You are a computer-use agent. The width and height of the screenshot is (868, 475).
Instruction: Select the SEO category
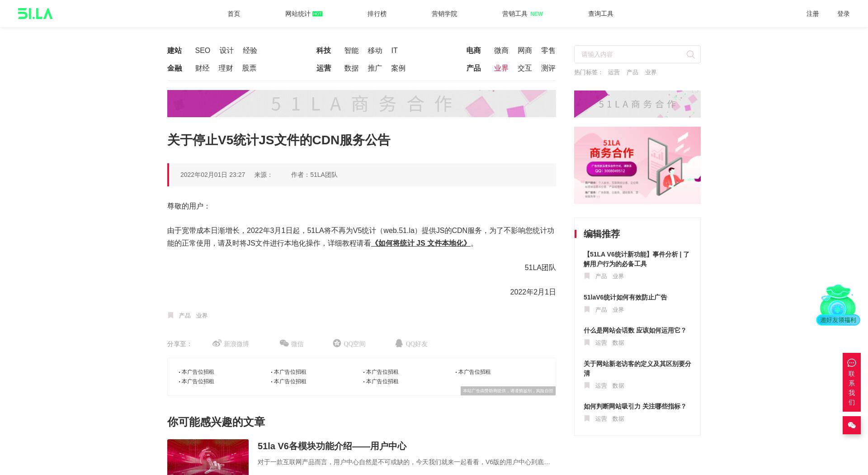click(203, 51)
